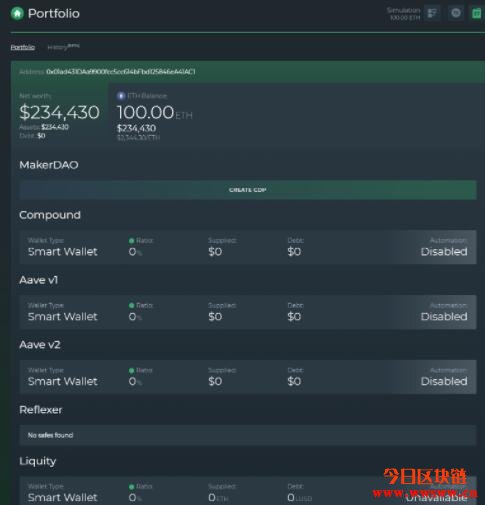Open the Aave v1 Smart Wallet row
The width and height of the screenshot is (485, 505).
pyautogui.click(x=248, y=312)
